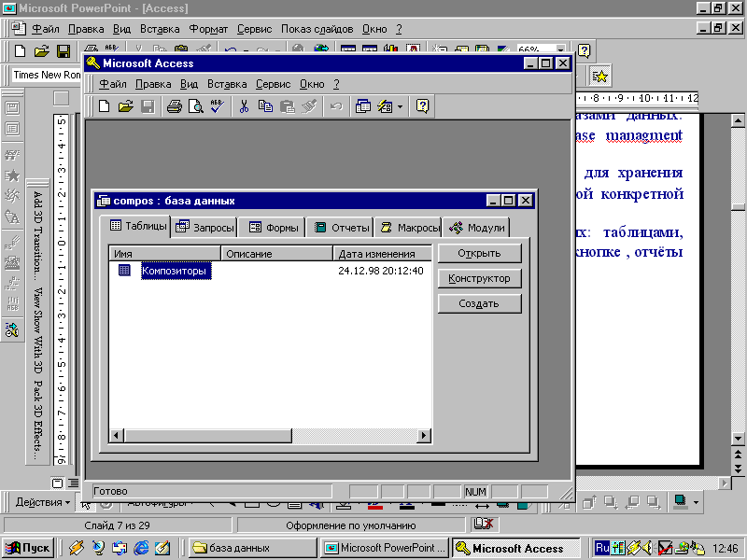This screenshot has width=747, height=560.
Task: Open Формат menu in PowerPoint
Action: [208, 29]
